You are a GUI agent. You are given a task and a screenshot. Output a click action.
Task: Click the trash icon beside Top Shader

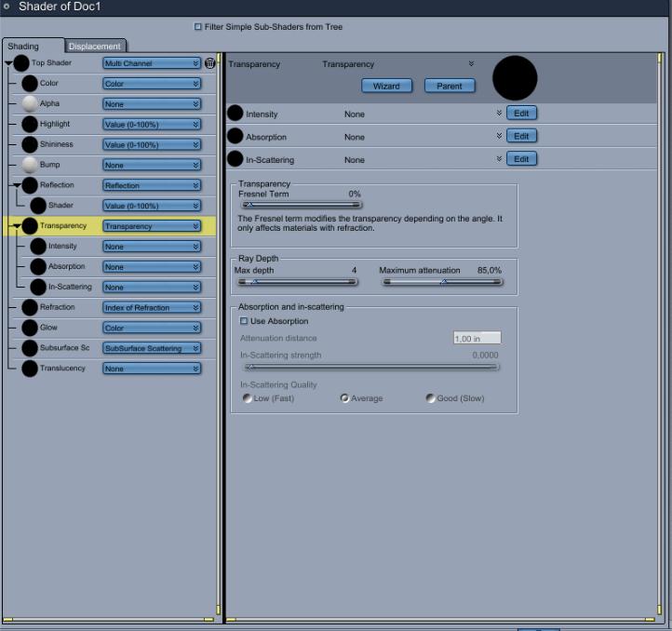[209, 63]
